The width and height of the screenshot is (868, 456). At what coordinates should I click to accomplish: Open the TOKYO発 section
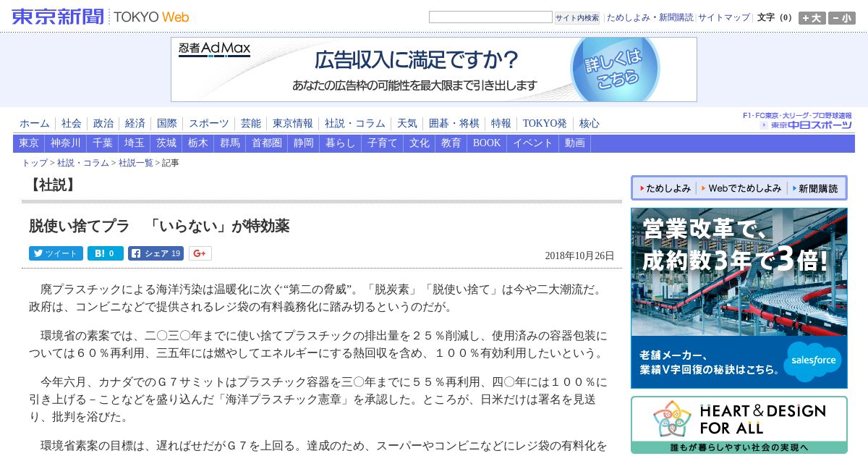coord(545,123)
